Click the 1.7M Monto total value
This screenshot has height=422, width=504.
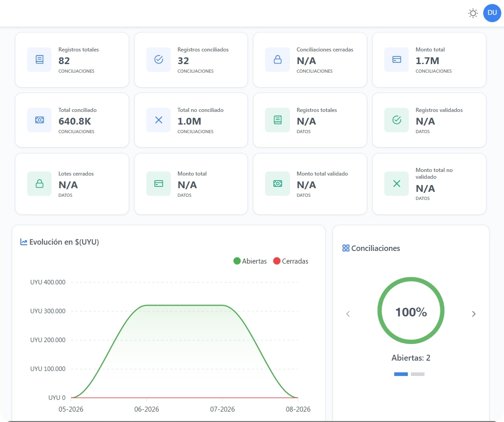[427, 60]
